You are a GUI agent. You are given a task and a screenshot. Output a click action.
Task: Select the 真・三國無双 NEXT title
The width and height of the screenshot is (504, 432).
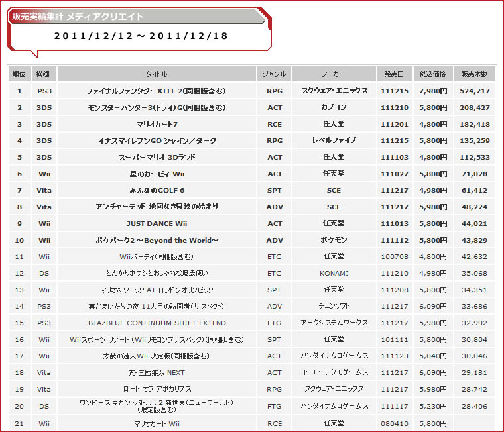[157, 372]
